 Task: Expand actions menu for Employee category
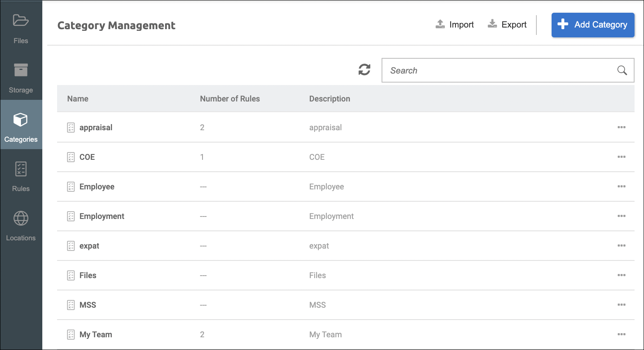point(621,187)
